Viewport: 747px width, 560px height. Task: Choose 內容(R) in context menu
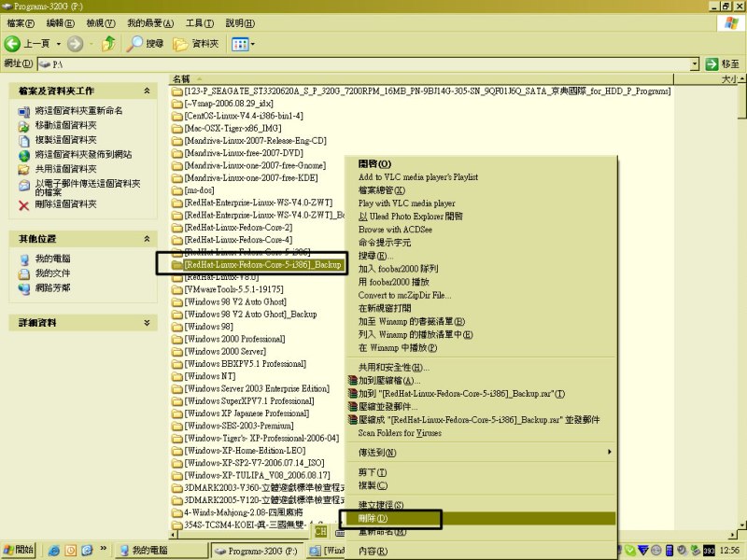[481, 551]
